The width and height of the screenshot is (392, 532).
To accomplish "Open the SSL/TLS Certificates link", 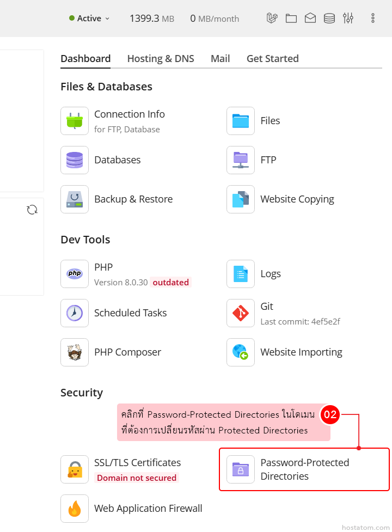I will coord(137,463).
